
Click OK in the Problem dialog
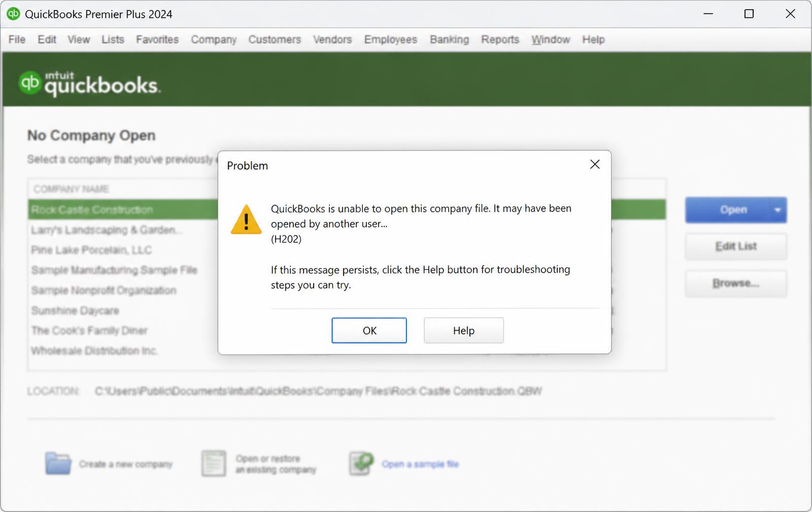[x=369, y=331]
